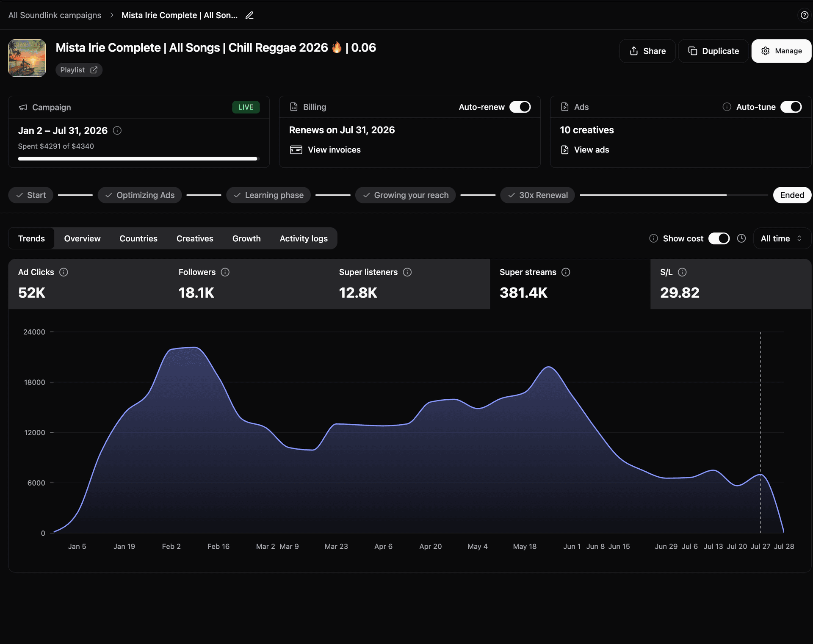Image resolution: width=813 pixels, height=644 pixels.
Task: Click the Share button
Action: pos(647,51)
